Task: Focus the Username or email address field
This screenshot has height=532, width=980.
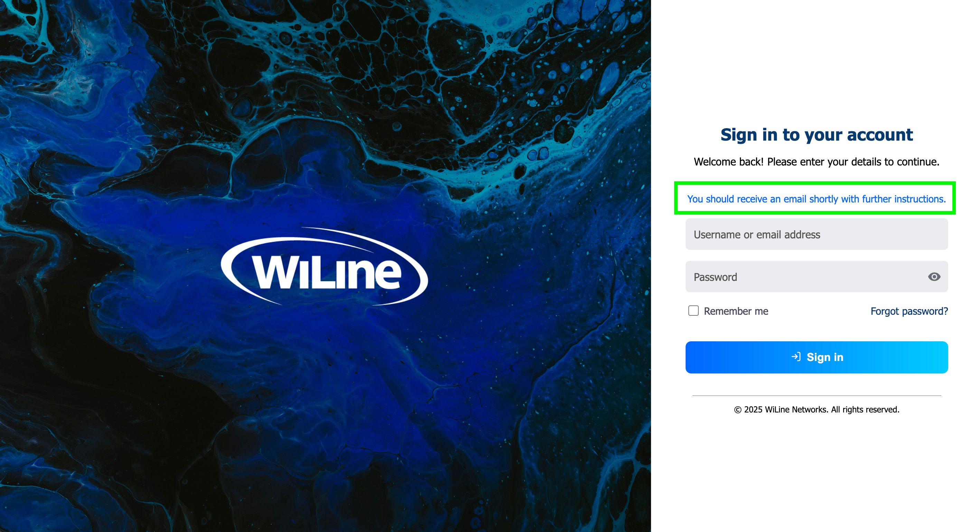Action: click(x=817, y=234)
